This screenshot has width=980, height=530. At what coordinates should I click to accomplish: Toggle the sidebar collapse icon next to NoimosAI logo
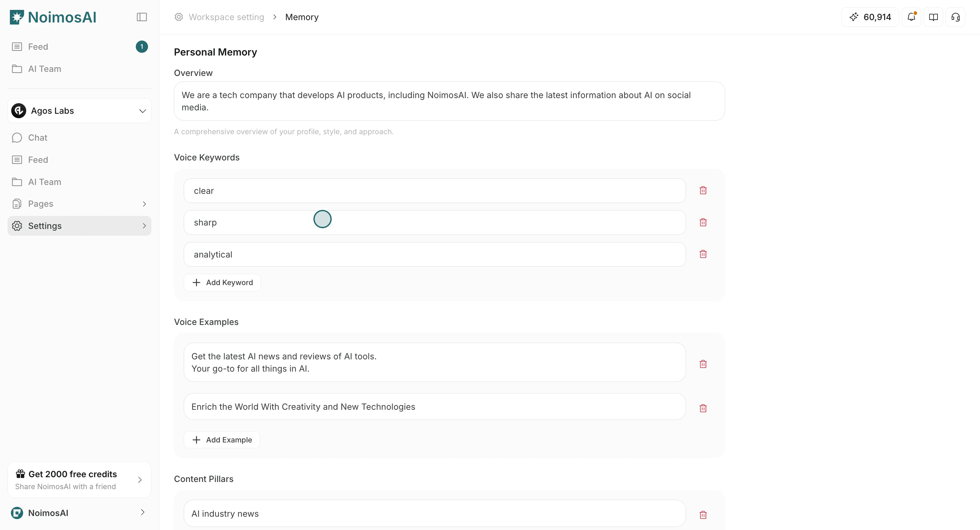click(142, 17)
